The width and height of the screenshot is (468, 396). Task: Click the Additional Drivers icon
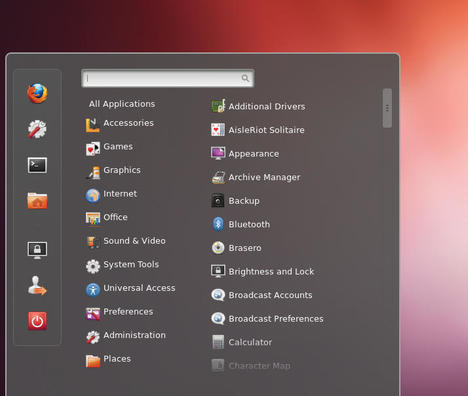[x=218, y=106]
